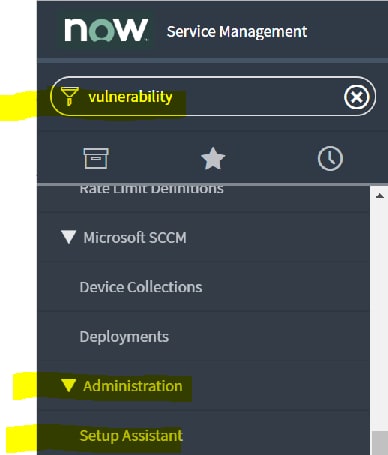Click the ServiceNow 'now' logo
The height and width of the screenshot is (455, 388).
tap(106, 30)
